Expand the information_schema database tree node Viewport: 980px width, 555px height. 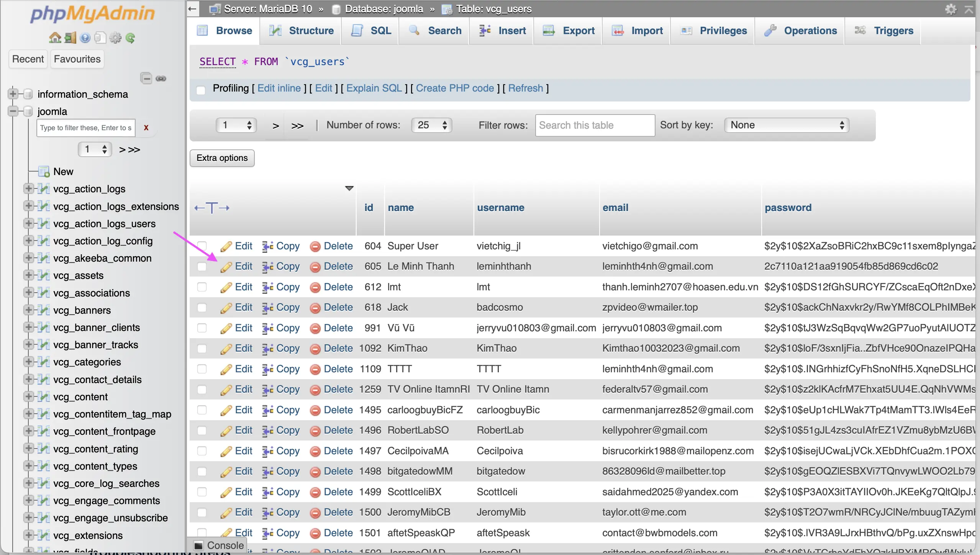click(x=13, y=94)
